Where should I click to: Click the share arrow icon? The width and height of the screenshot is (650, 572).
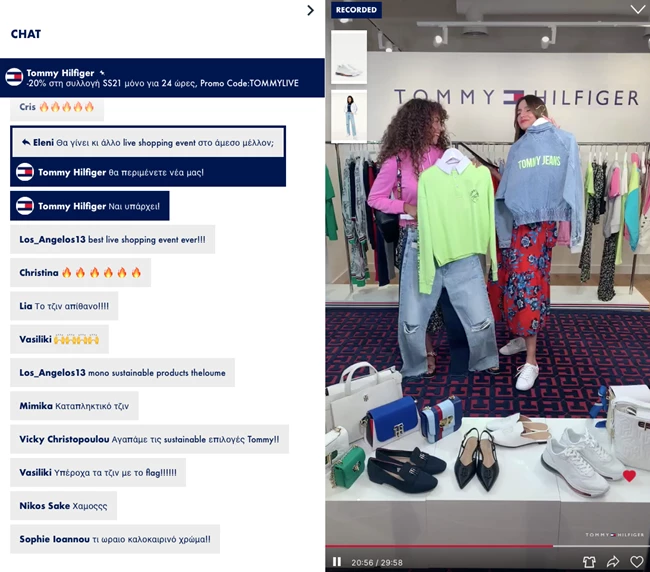[613, 562]
